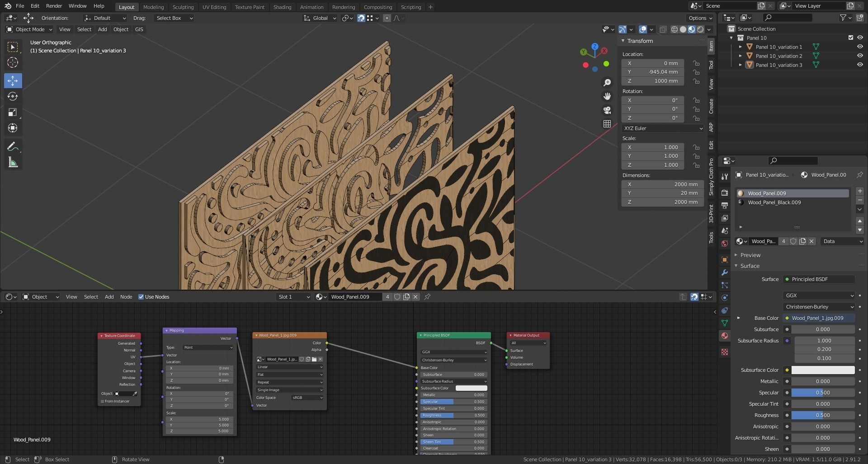Expand Panel 10_variation 1 in outliner
868x464 pixels.
coord(741,47)
